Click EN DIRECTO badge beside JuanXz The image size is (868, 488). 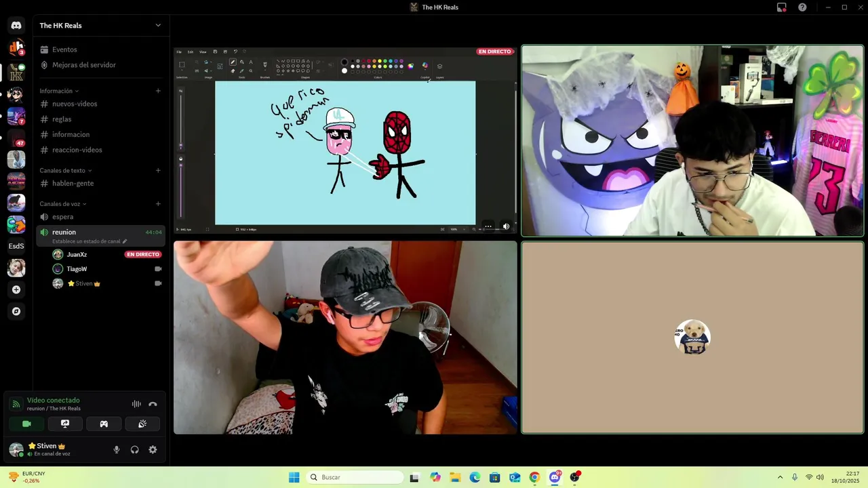(143, 255)
